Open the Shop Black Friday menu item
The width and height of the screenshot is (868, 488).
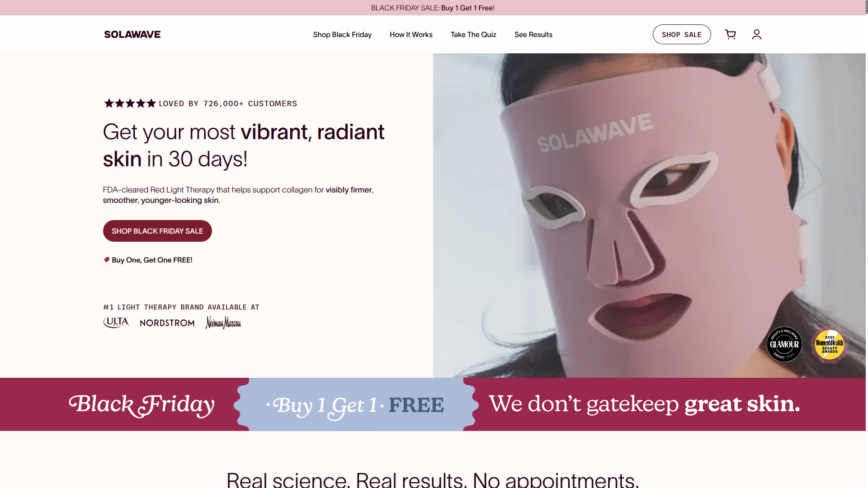tap(342, 34)
